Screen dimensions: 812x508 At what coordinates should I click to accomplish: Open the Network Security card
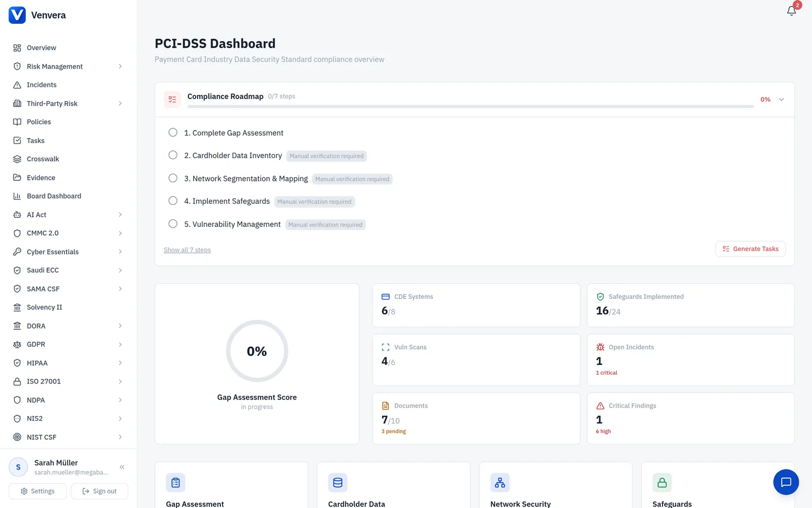click(x=556, y=485)
